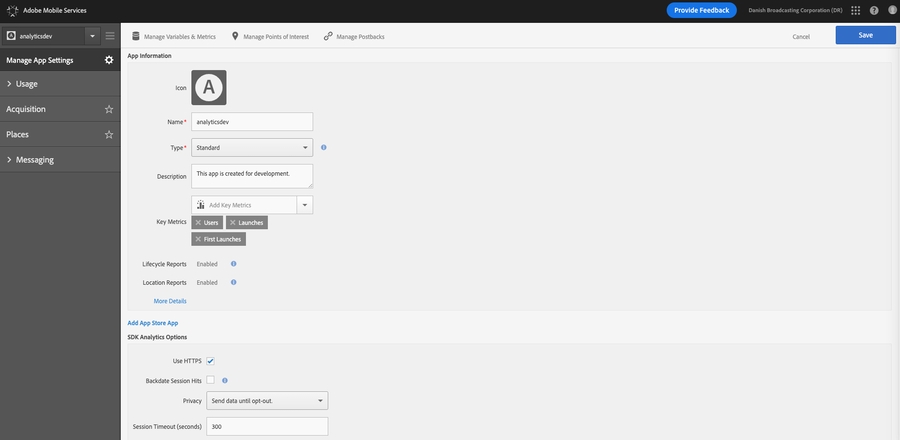This screenshot has width=900, height=440.
Task: Click the Save button
Action: pyautogui.click(x=865, y=35)
